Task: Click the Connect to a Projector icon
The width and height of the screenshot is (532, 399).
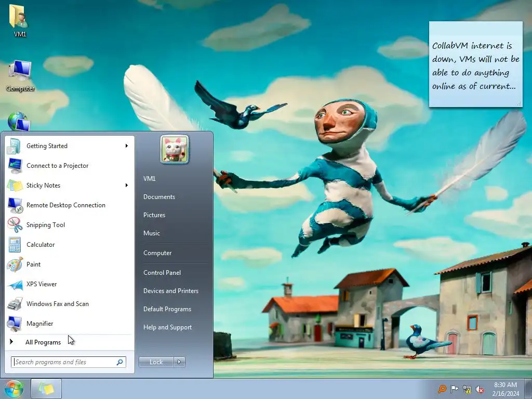Action: (15, 166)
